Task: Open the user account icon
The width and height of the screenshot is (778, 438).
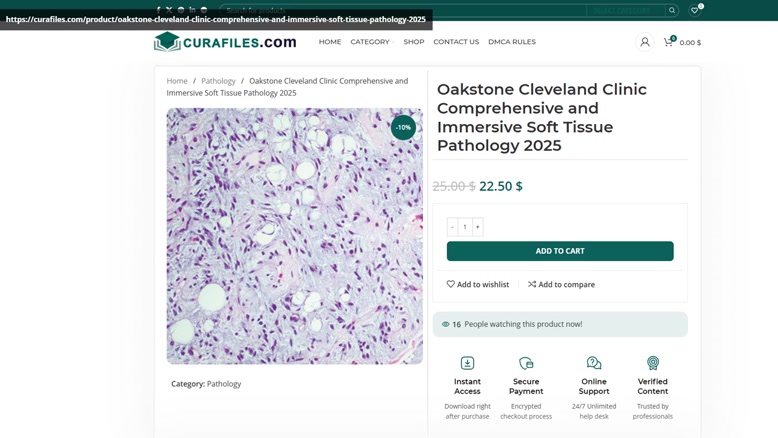Action: [645, 42]
